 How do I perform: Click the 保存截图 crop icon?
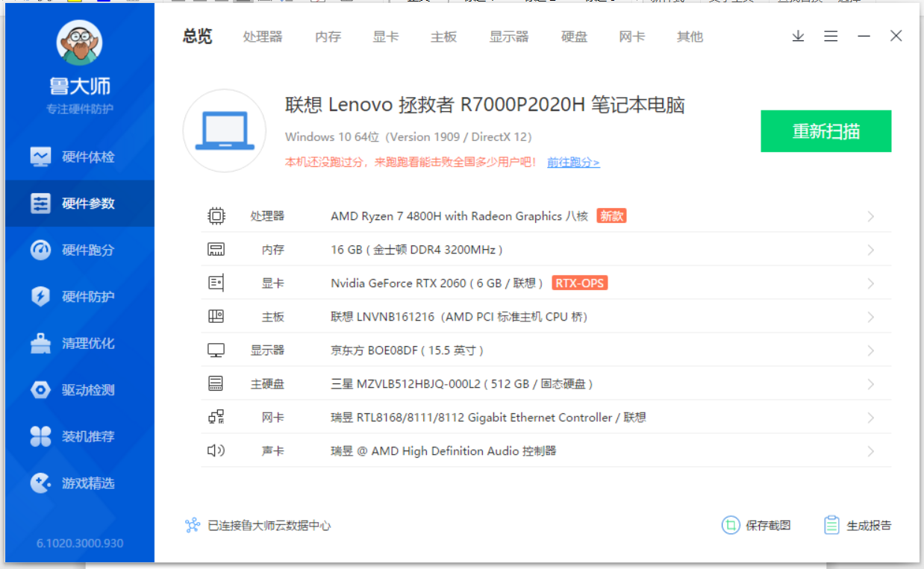point(731,526)
